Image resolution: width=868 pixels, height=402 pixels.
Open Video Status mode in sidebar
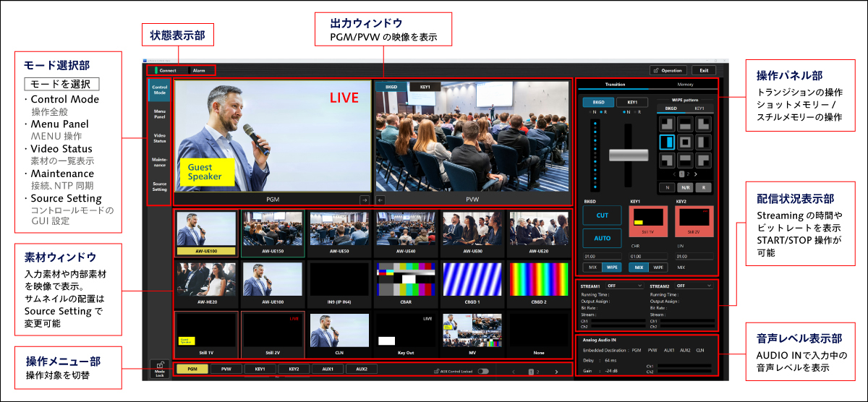tap(160, 137)
